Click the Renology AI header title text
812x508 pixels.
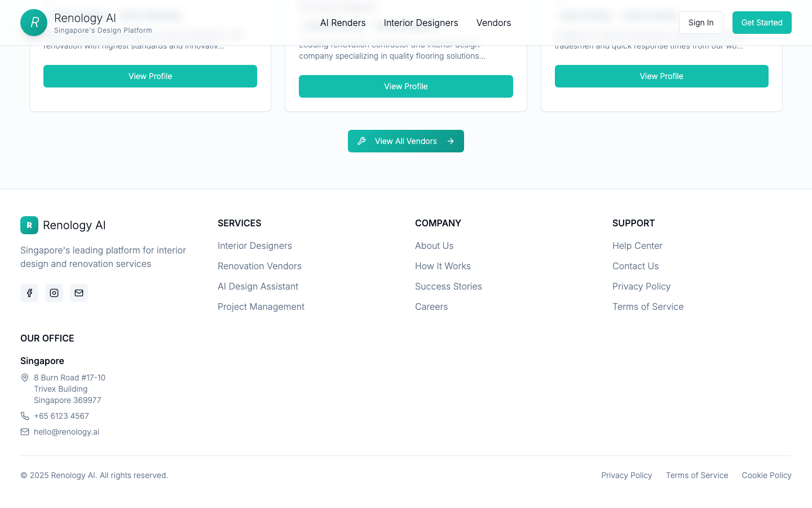click(85, 18)
